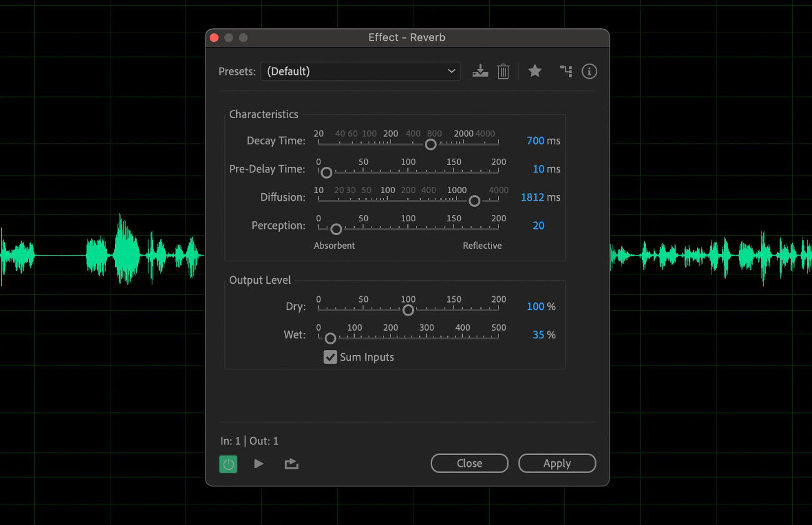Apply the reverb effect
812x525 pixels.
click(x=557, y=463)
